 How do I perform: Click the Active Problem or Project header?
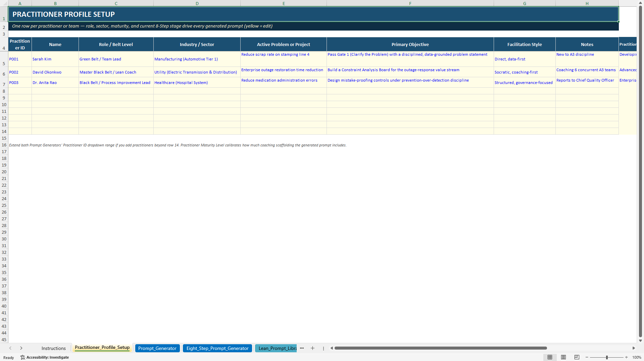point(284,44)
